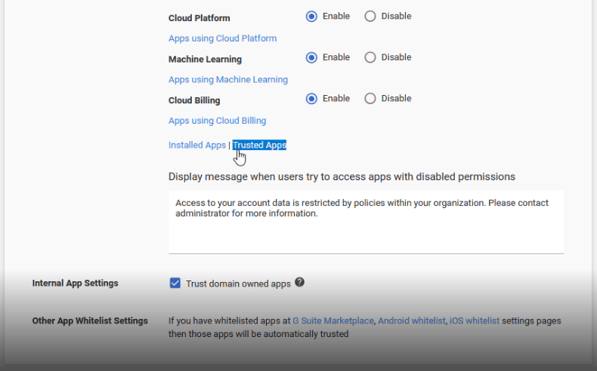Select Enable for Machine Learning
The width and height of the screenshot is (597, 371).
coord(311,58)
